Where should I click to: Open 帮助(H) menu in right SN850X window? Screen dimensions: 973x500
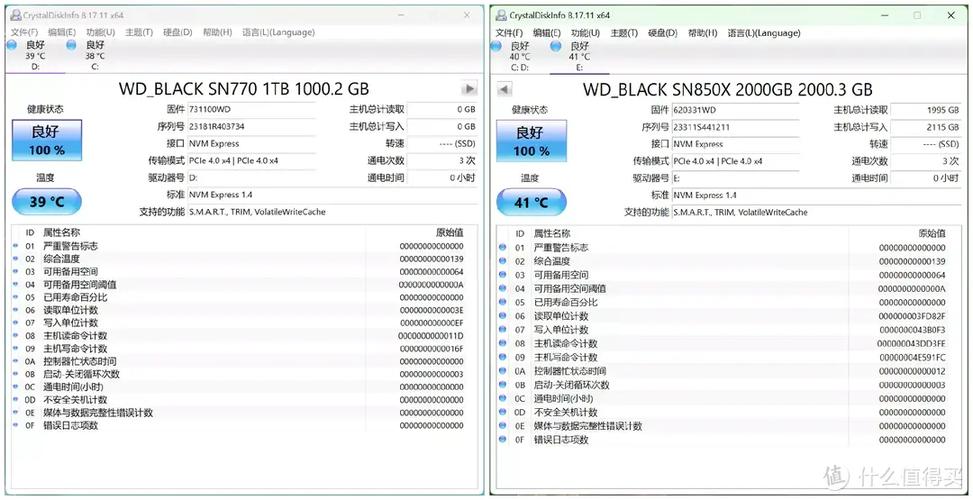(702, 33)
